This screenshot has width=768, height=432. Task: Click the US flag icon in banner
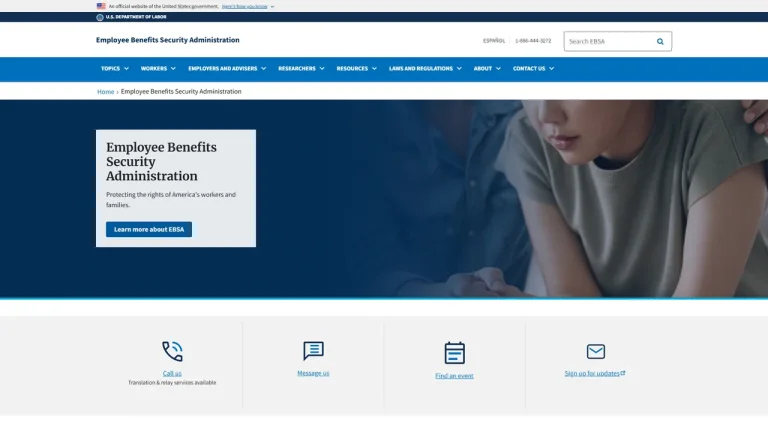click(x=101, y=6)
